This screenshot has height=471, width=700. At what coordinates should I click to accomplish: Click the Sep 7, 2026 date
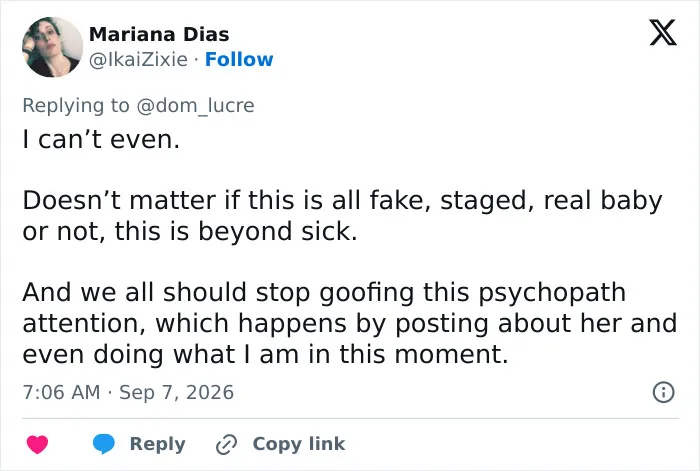[x=176, y=392]
